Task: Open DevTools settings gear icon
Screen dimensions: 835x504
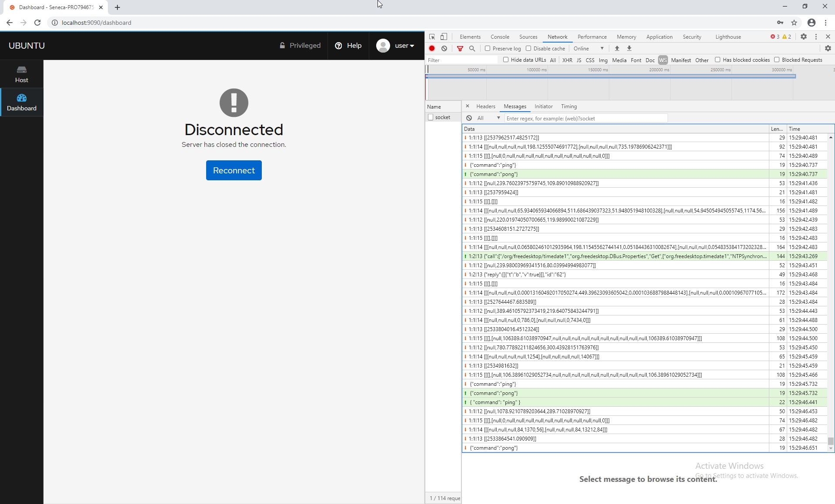Action: [803, 37]
